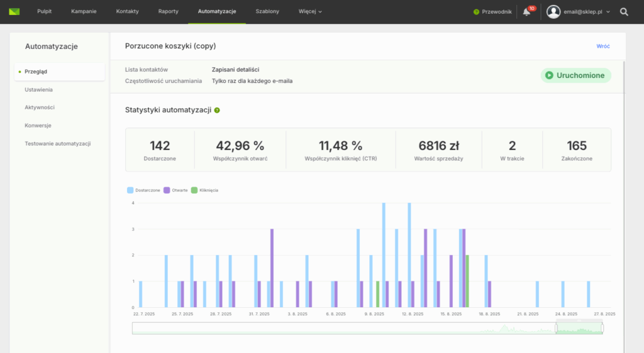Open the notifications bell
644x353 pixels.
[526, 12]
